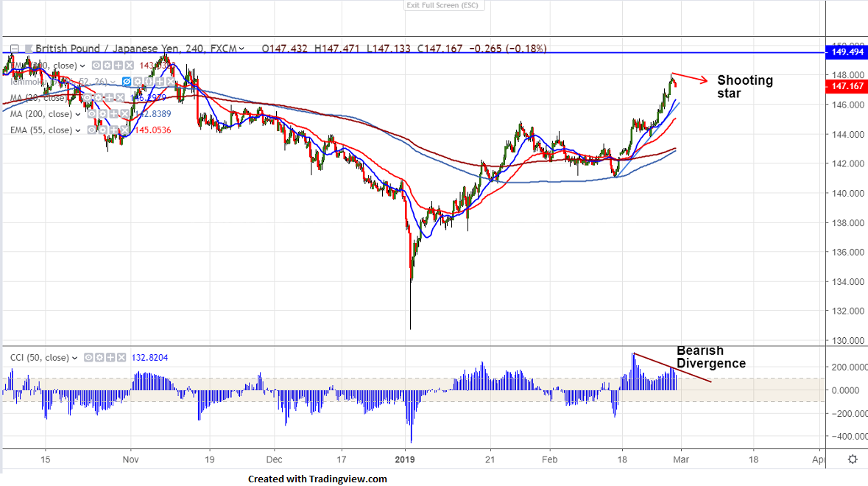Click the MA 200 value 142.8389

(153, 114)
